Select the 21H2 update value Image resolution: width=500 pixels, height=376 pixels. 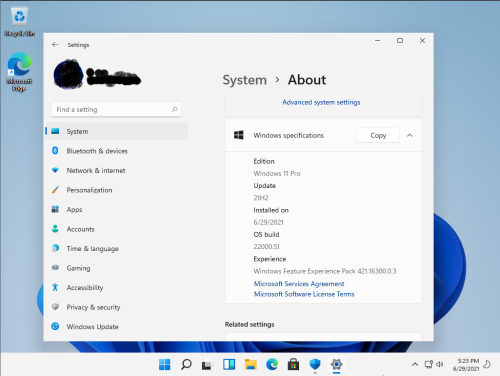261,198
